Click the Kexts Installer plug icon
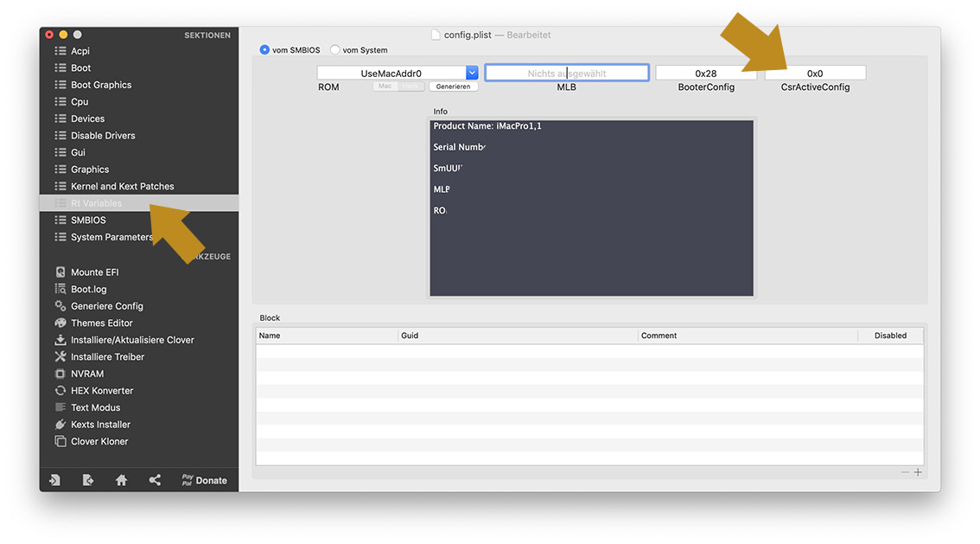 pyautogui.click(x=60, y=425)
